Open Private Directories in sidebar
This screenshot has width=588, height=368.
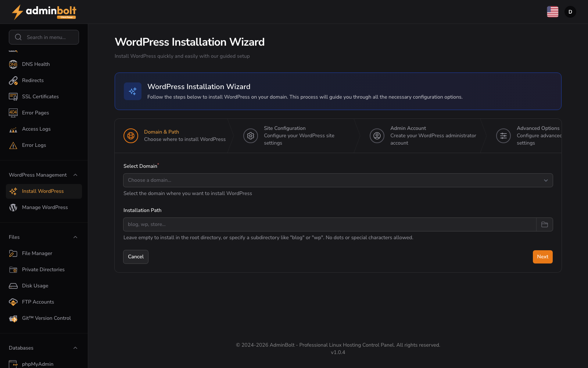tap(44, 269)
